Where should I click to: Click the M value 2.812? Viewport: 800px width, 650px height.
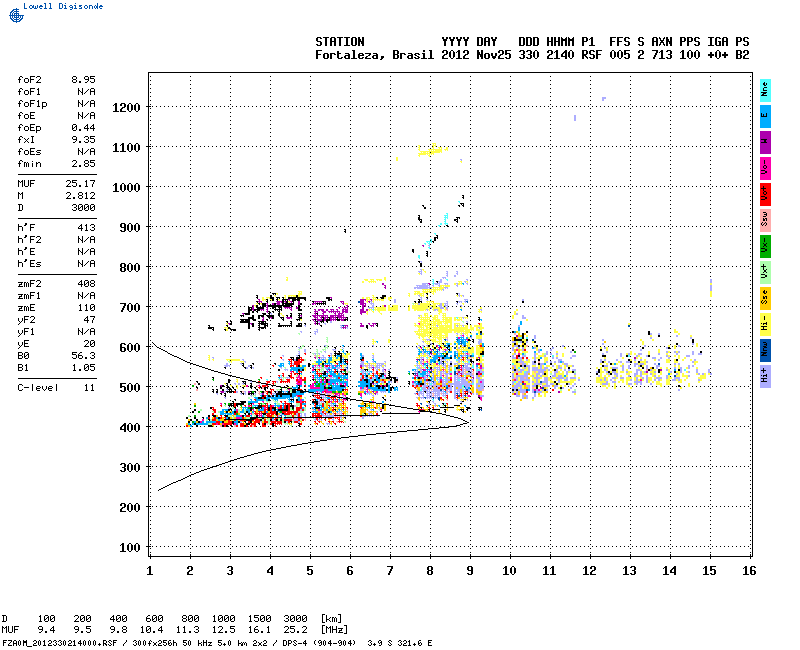point(80,195)
